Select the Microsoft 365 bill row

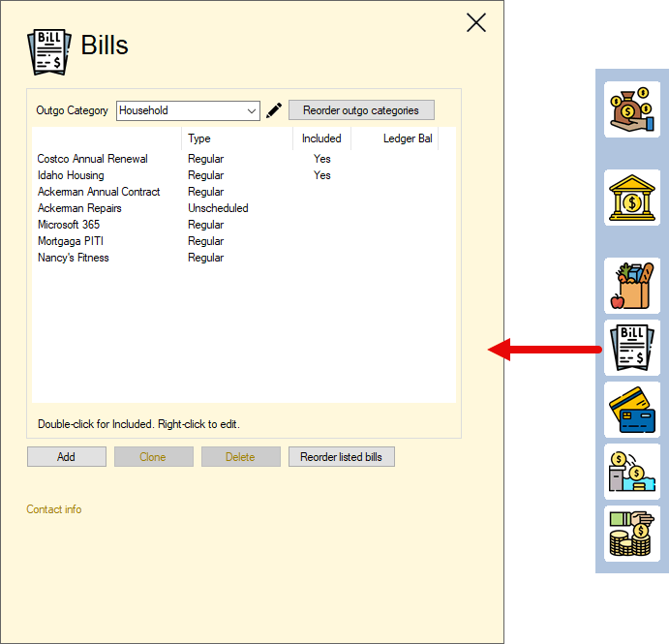coord(244,225)
